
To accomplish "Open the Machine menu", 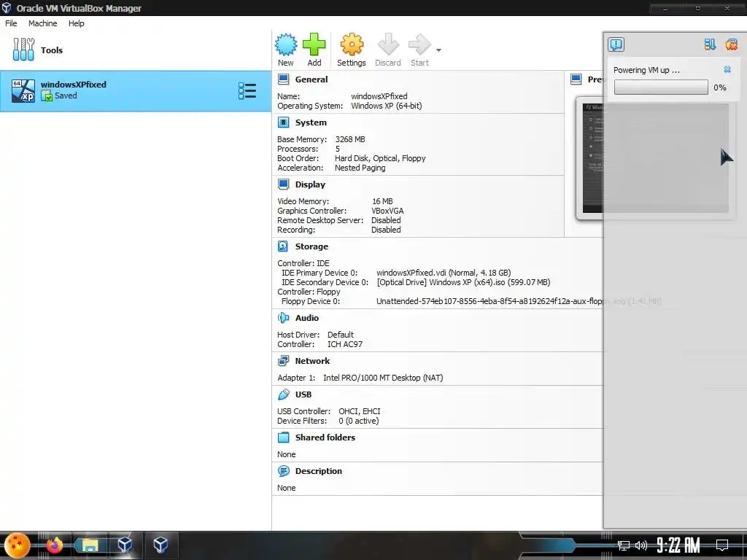I will pyautogui.click(x=42, y=23).
